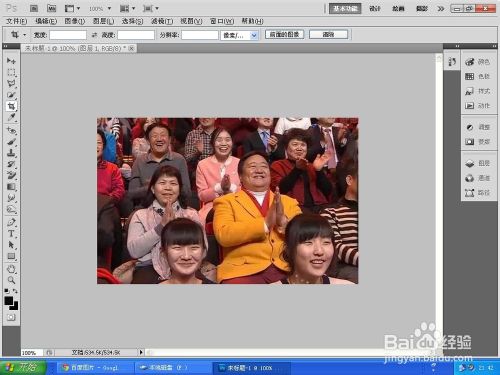Open the 帮助(H) Help menu
Image resolution: width=500 pixels, height=375 pixels.
point(252,21)
